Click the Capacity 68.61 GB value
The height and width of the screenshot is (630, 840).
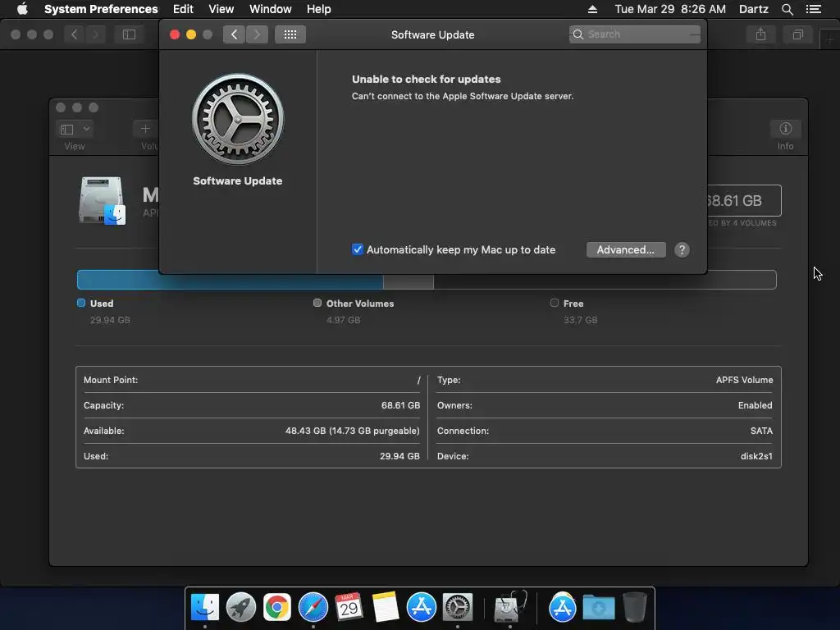click(x=400, y=405)
